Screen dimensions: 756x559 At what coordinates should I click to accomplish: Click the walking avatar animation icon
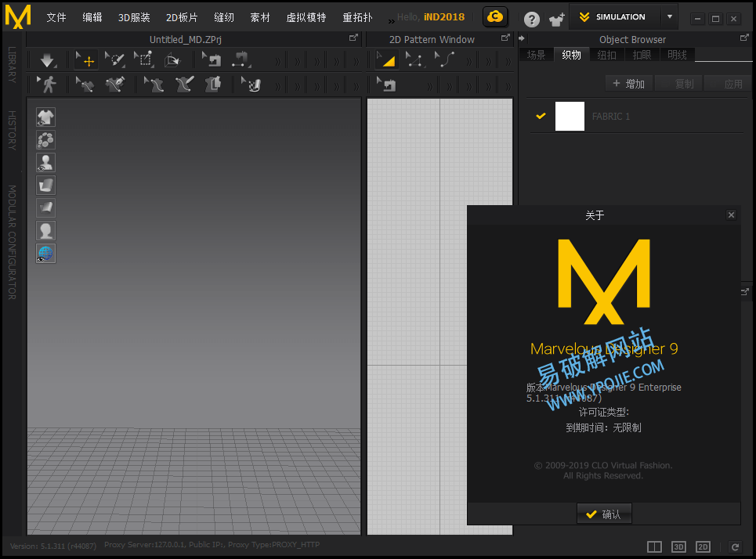coord(47,85)
